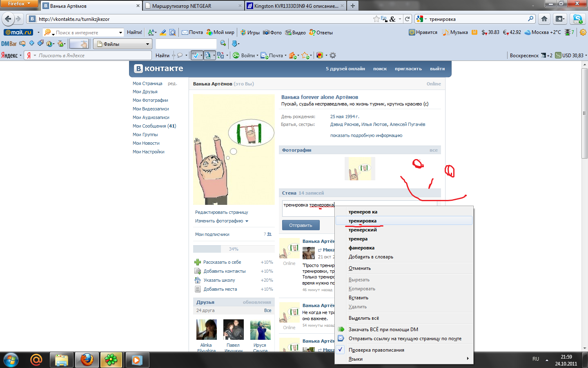Click the highlighter pen toolbar icon
588x368 pixels.
coord(163,32)
